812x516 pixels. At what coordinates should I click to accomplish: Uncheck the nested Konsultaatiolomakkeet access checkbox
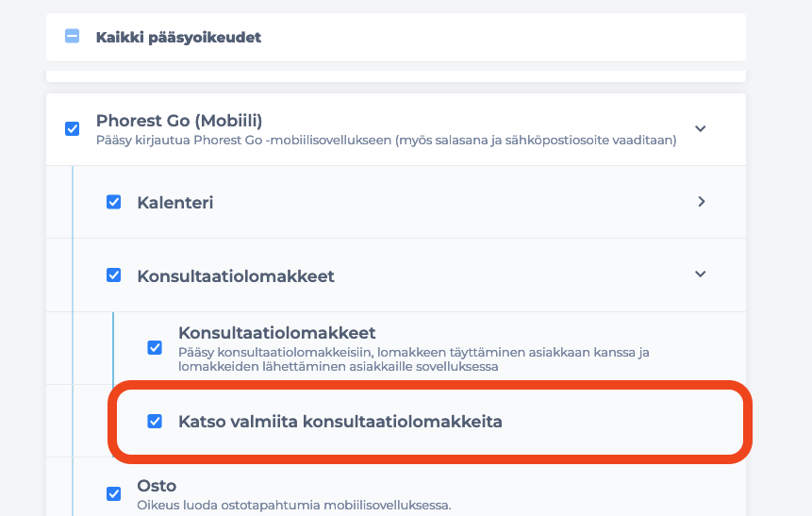(x=155, y=347)
